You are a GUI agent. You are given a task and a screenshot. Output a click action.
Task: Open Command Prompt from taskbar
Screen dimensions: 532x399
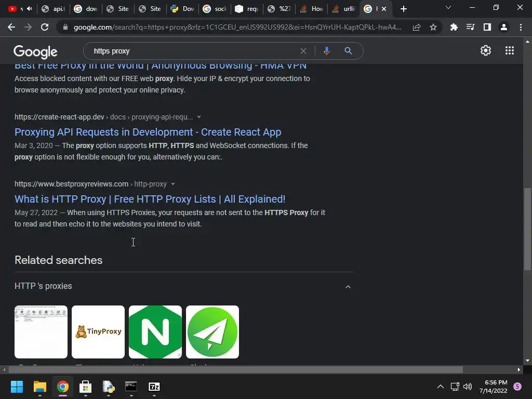pos(131,387)
